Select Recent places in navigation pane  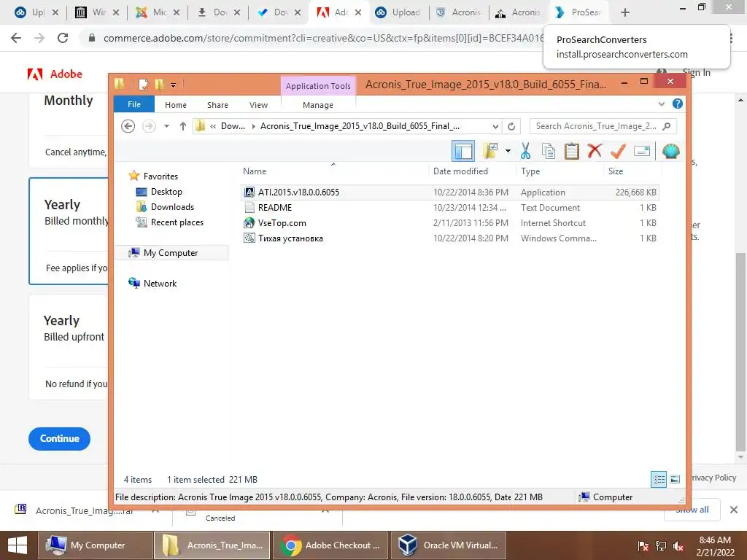click(169, 222)
